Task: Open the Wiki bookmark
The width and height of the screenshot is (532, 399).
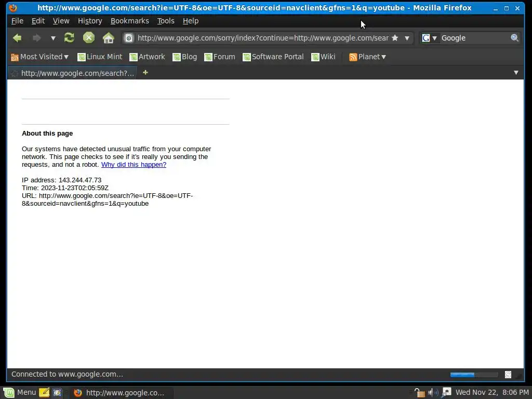Action: (323, 57)
